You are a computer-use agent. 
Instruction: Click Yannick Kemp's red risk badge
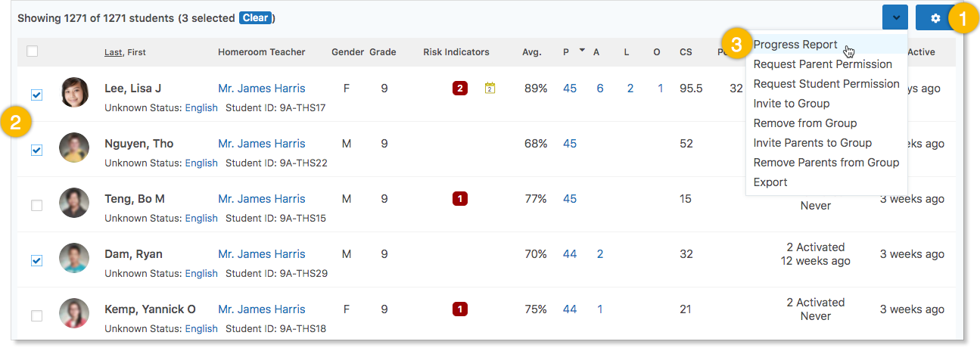pyautogui.click(x=459, y=309)
